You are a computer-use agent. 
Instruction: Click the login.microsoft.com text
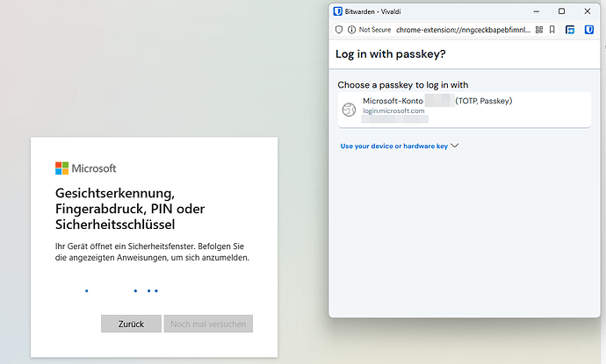[x=393, y=111]
